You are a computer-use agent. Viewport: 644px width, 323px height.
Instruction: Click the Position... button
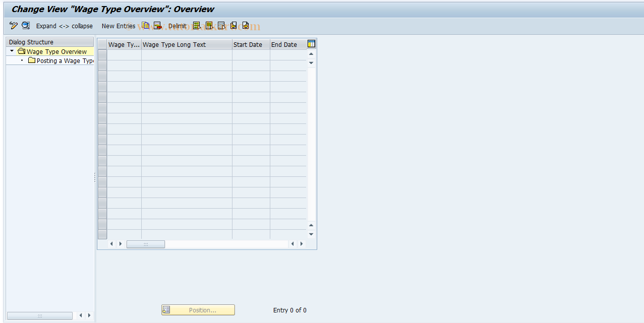click(x=198, y=310)
